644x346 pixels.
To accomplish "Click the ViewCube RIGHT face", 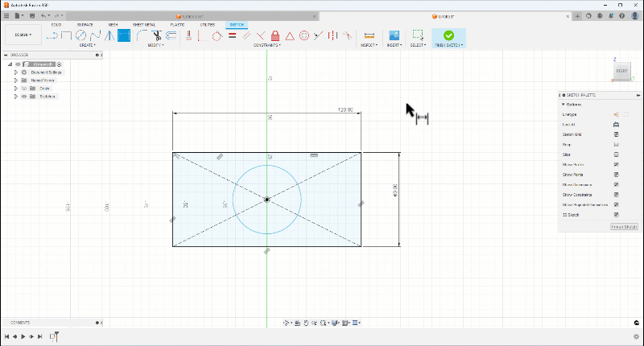I will pos(621,72).
